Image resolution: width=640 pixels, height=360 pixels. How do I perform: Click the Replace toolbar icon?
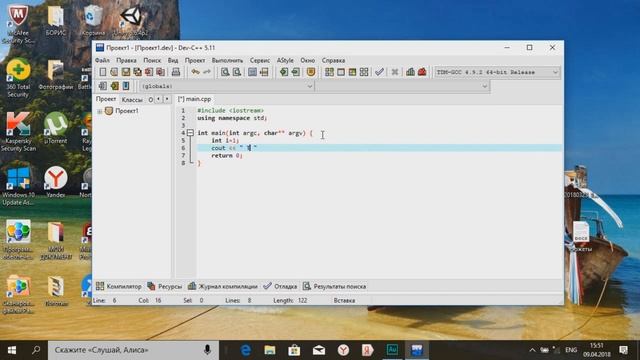click(237, 72)
